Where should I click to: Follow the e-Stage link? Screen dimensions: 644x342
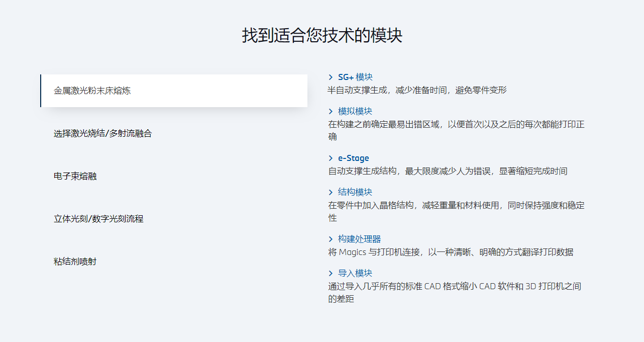pyautogui.click(x=354, y=158)
